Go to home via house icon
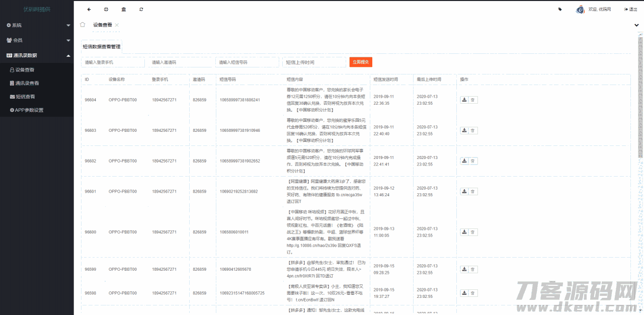 83,25
